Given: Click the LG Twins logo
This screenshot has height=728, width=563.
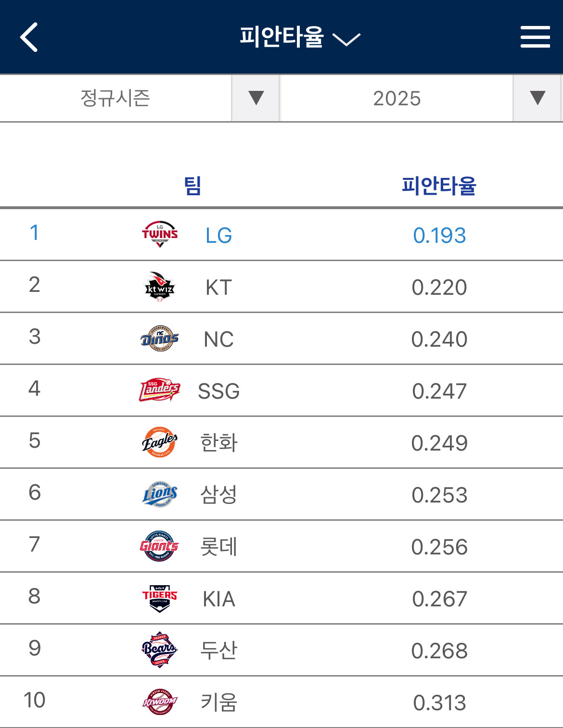Looking at the screenshot, I should [x=160, y=234].
